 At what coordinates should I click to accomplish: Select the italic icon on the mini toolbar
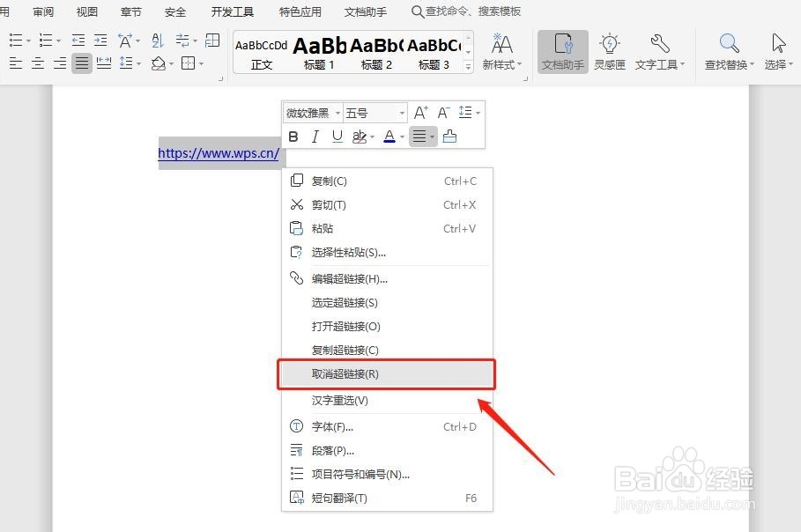click(315, 137)
